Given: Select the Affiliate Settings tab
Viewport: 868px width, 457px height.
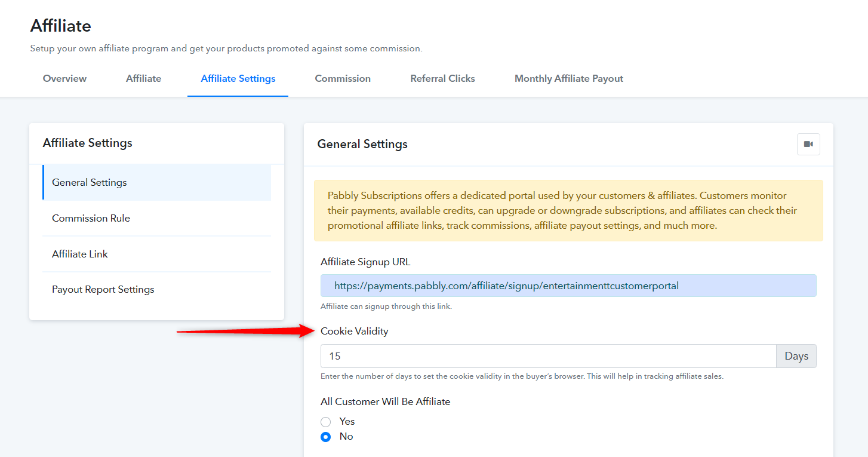Looking at the screenshot, I should click(x=238, y=78).
